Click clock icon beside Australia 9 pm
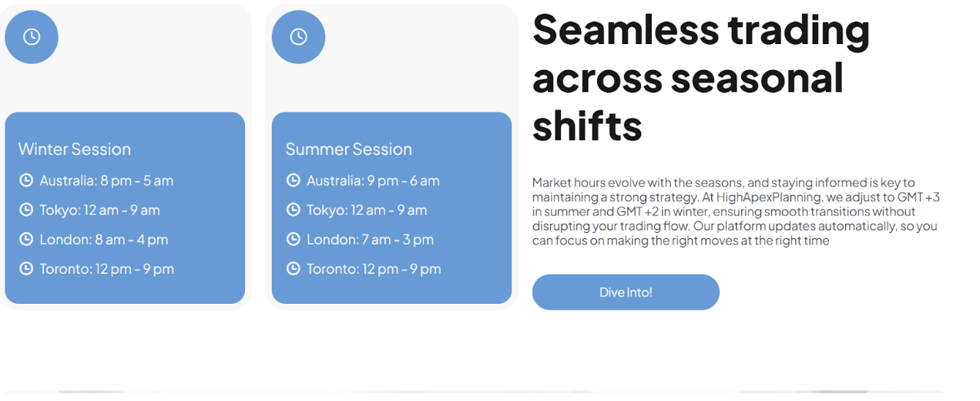The image size is (980, 401). coord(293,180)
